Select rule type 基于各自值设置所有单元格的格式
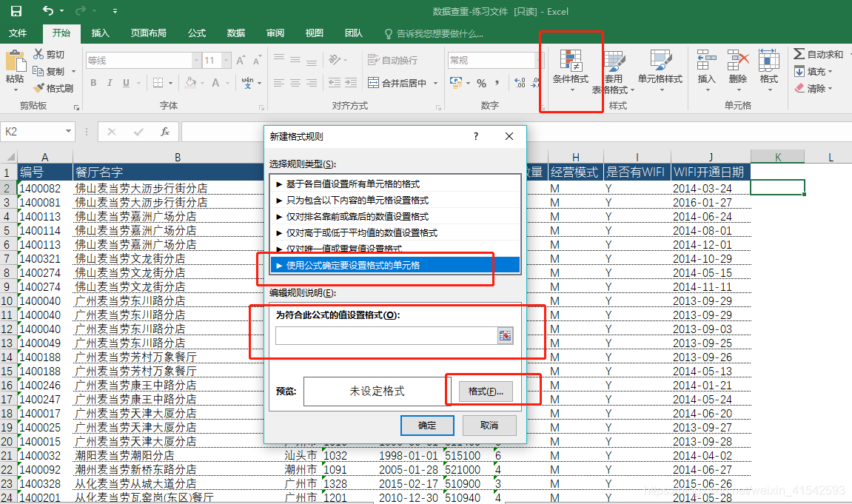The image size is (852, 504). point(395,184)
